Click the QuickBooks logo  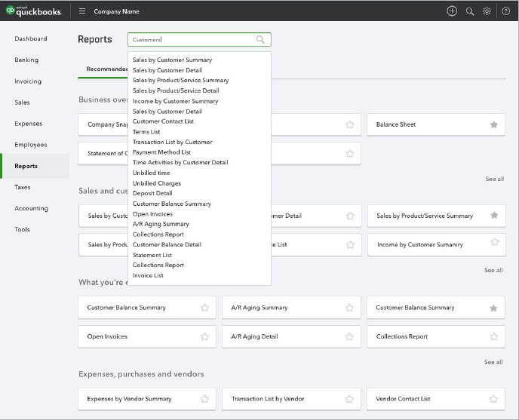[34, 11]
